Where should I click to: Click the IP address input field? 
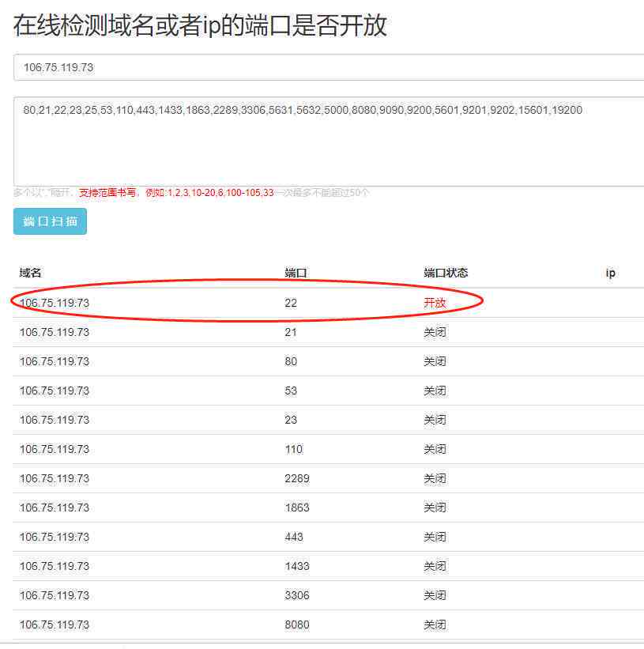329,67
